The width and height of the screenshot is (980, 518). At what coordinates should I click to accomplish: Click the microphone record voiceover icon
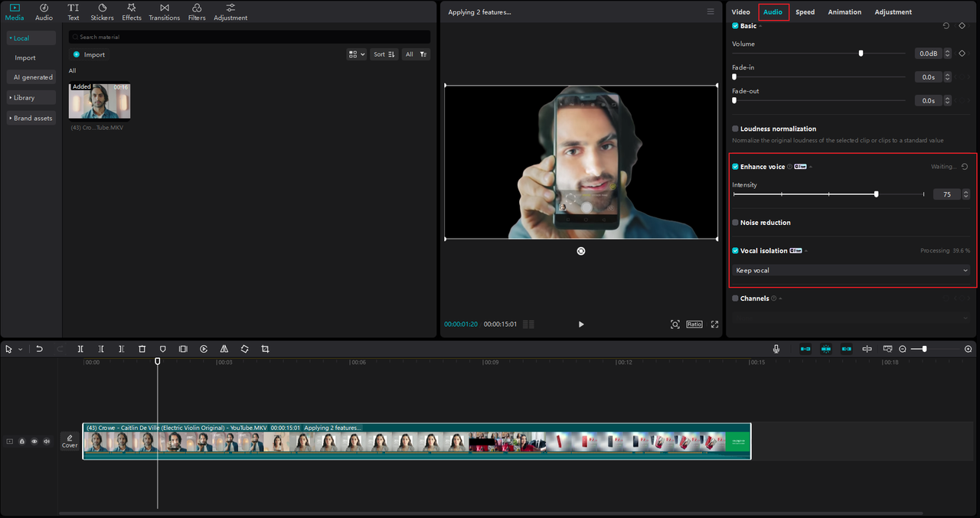(x=776, y=349)
